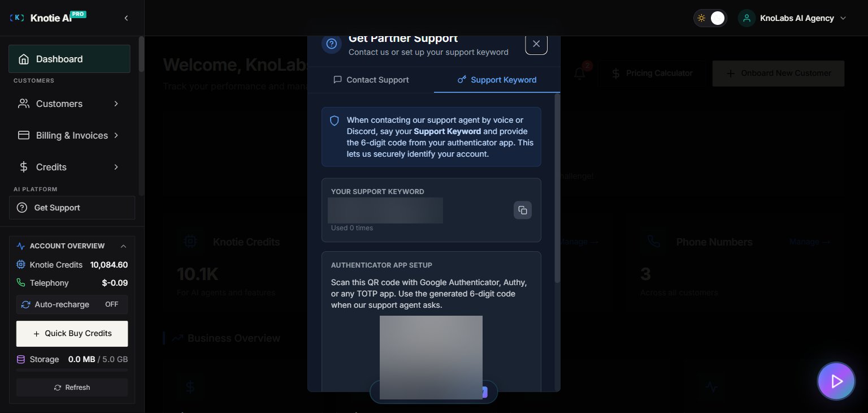Click the user avatar icon
Screen dimensions: 868x413
pyautogui.click(x=747, y=18)
